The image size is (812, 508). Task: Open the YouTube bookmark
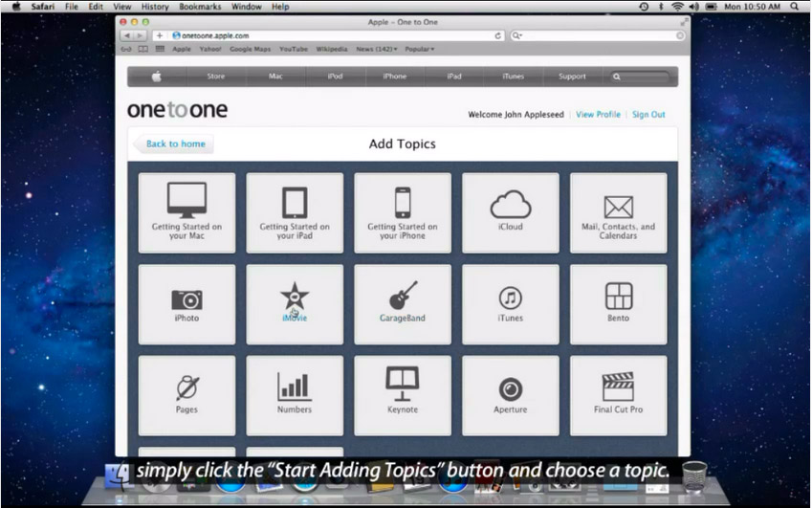coord(293,49)
